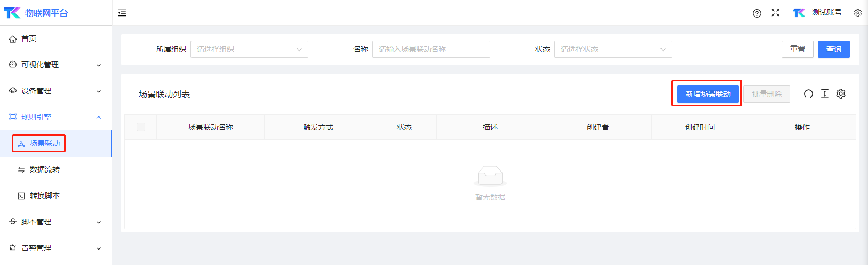Adjust table density with the line-height icon

point(825,94)
